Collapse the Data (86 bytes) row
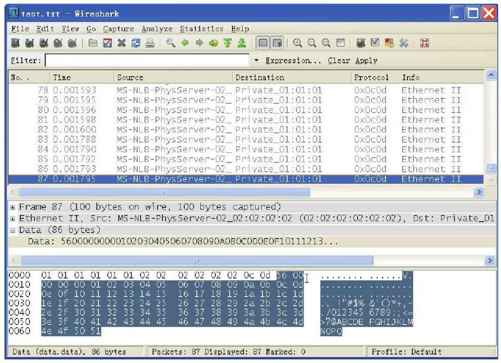This screenshot has width=501, height=363. click(x=13, y=230)
